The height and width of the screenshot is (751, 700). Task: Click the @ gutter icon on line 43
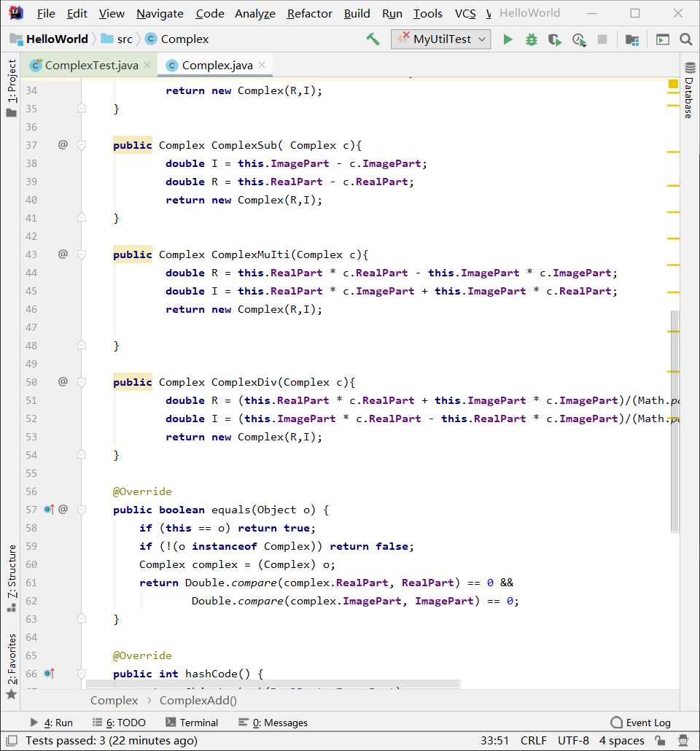click(63, 254)
